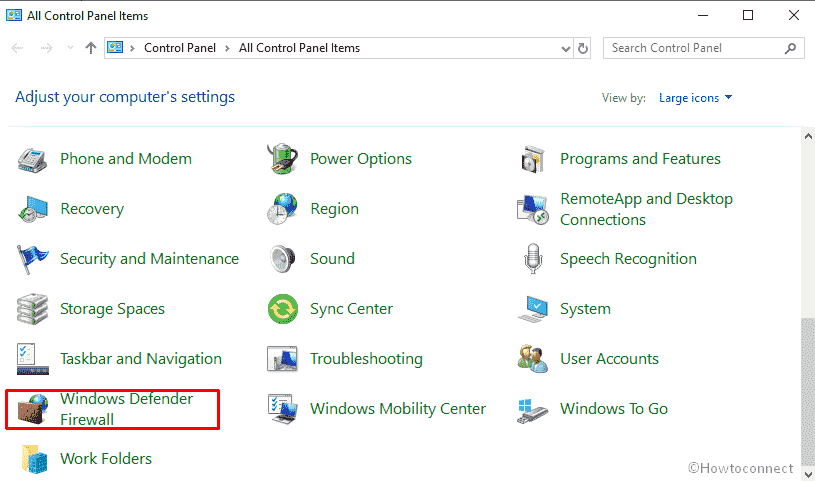Viewport: 815px width, 481px height.
Task: Open the Recovery icon
Action: pos(33,209)
